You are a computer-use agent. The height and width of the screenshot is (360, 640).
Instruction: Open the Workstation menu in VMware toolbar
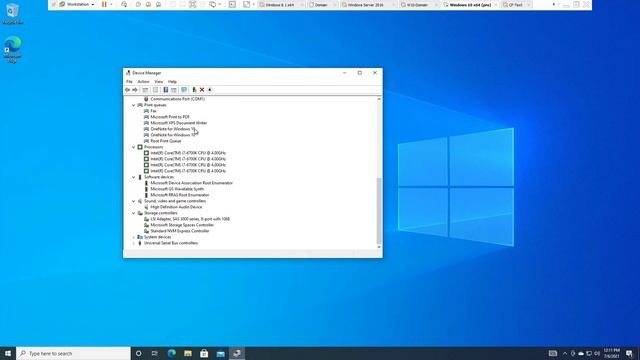coord(77,4)
